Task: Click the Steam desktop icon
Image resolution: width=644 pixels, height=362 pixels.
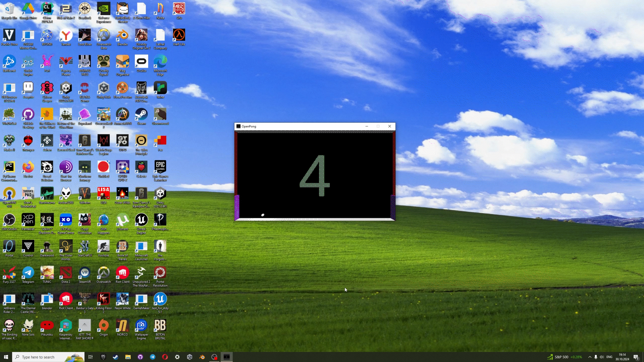Action: click(141, 115)
